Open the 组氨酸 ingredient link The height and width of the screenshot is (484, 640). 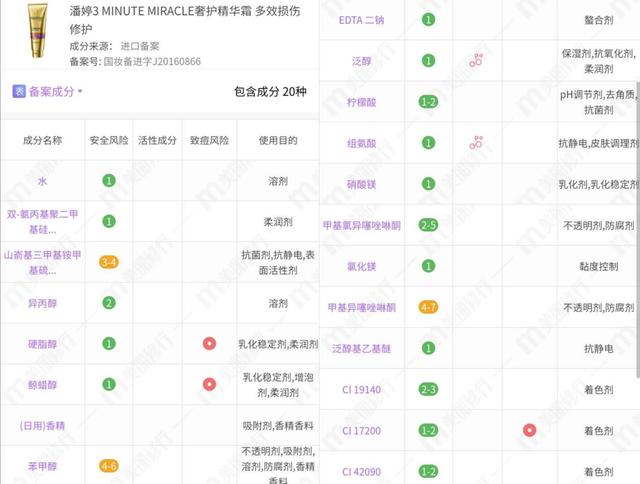(x=362, y=143)
